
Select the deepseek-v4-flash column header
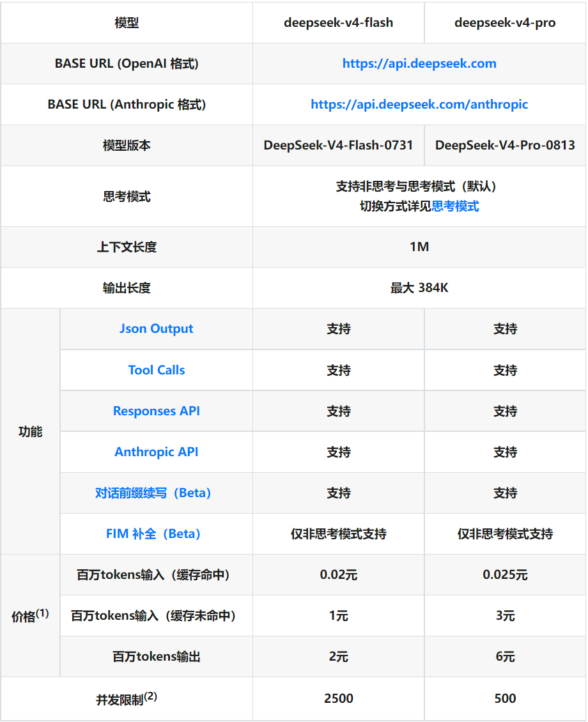[339, 22]
